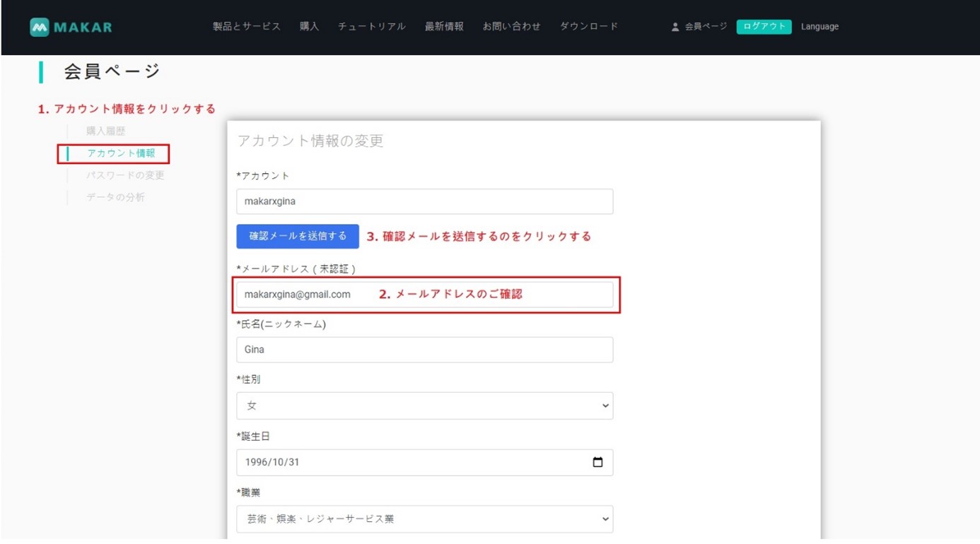This screenshot has height=544, width=980.
Task: Open 最新情報 in the top navigation
Action: [444, 26]
